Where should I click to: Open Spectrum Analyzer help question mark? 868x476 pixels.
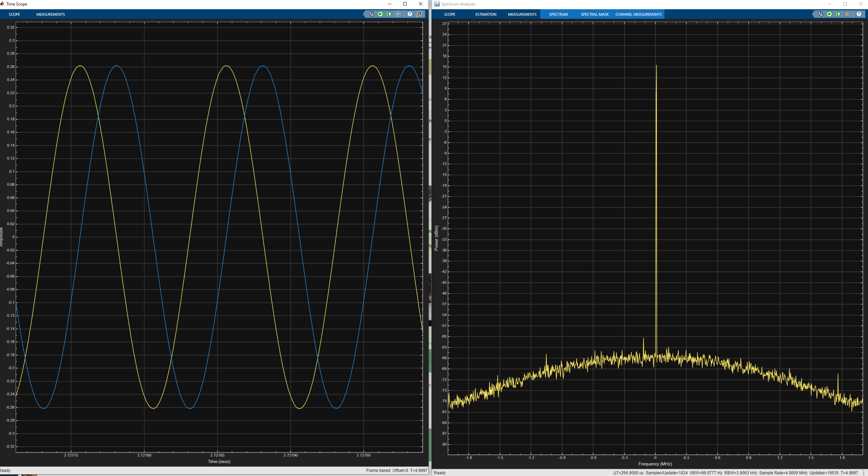tap(859, 14)
